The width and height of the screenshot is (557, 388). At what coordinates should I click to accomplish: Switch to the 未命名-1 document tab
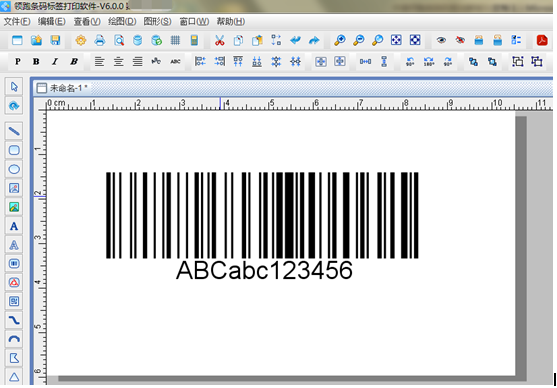(x=63, y=88)
